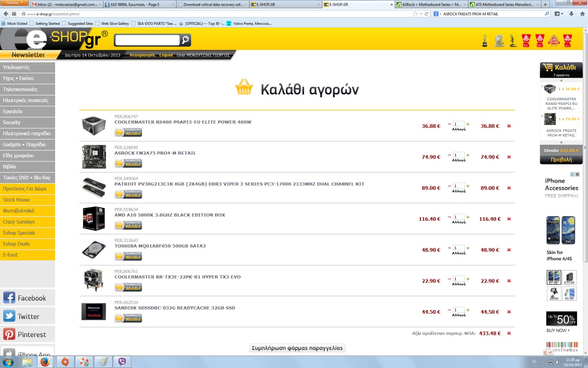Increase quantity of Patriot Viper 3 RAM

(468, 186)
